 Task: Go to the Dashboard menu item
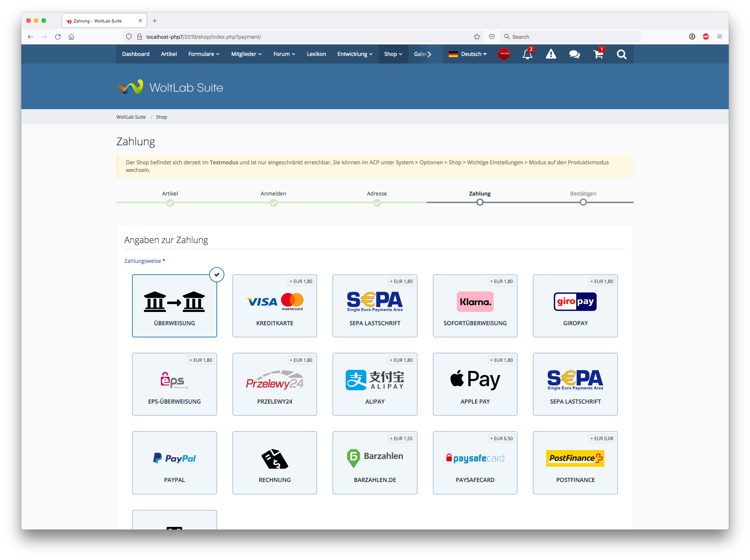pos(136,54)
